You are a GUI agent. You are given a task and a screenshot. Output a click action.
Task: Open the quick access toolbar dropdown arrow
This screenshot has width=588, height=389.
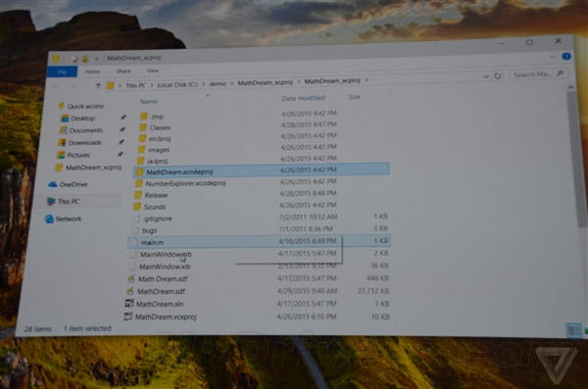[x=96, y=59]
